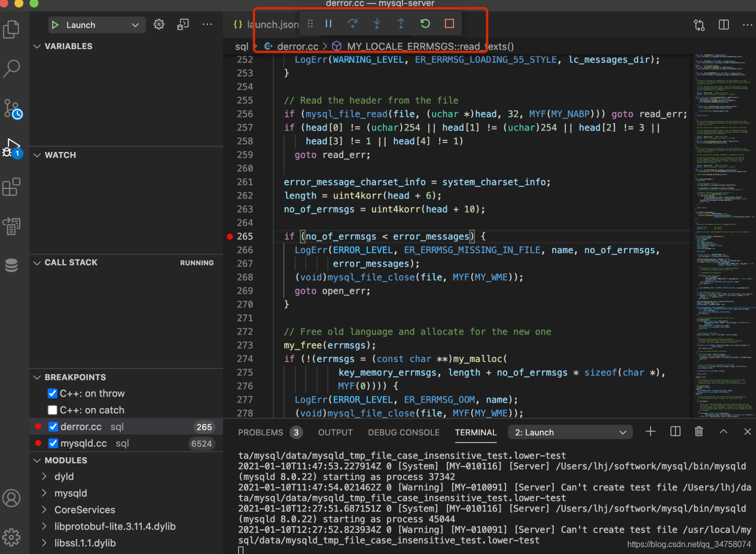Disable the 'C++: on throw' breakpoint
This screenshot has width=756, height=554.
(53, 393)
